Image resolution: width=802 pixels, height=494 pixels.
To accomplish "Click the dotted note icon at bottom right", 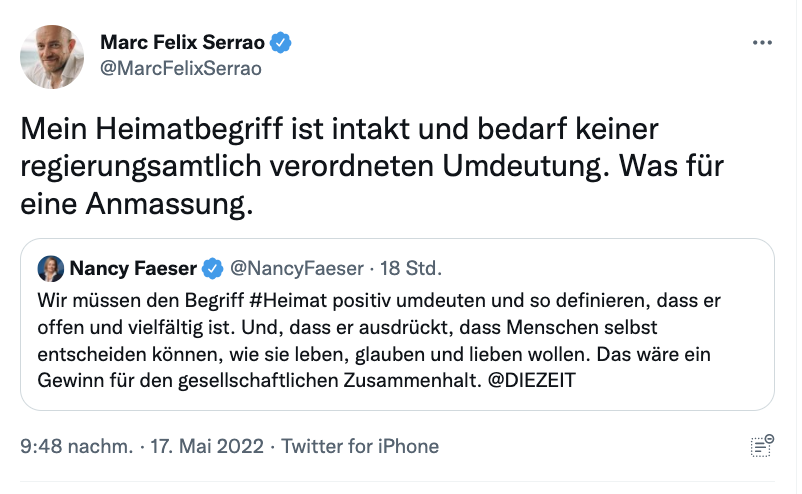I will (762, 446).
